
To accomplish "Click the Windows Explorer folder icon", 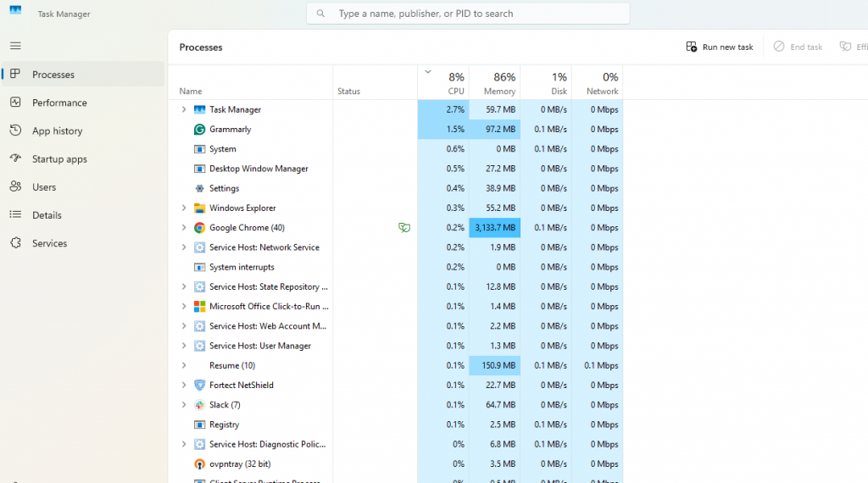I will click(x=199, y=208).
